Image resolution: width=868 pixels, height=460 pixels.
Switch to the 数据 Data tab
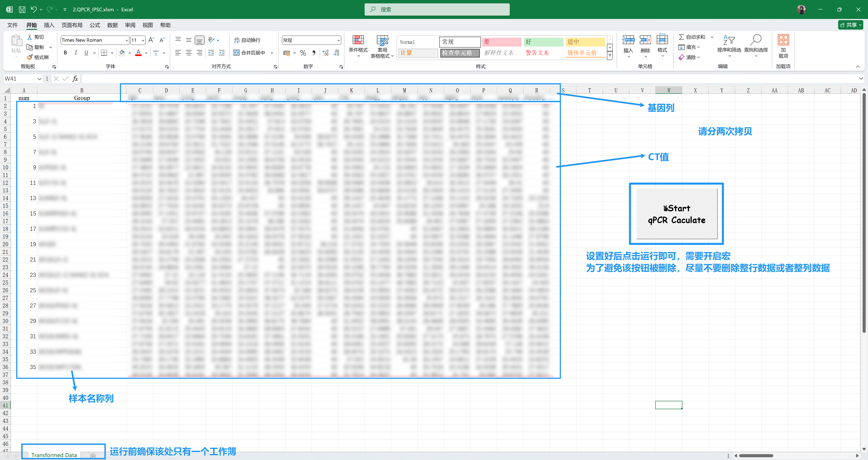click(113, 25)
